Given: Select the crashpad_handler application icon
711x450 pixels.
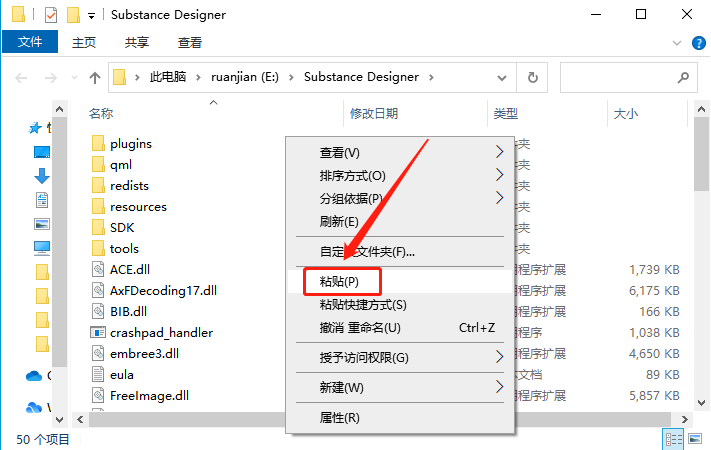Looking at the screenshot, I should pyautogui.click(x=98, y=333).
